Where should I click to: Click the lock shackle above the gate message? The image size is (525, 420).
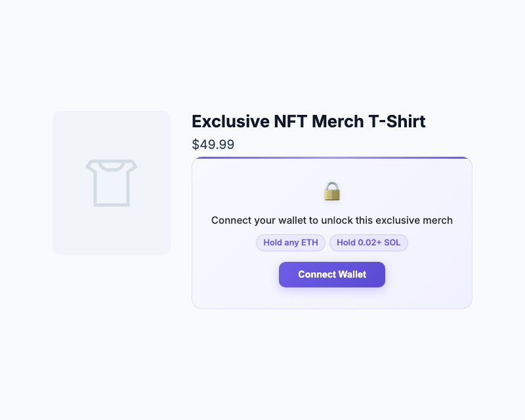point(331,184)
